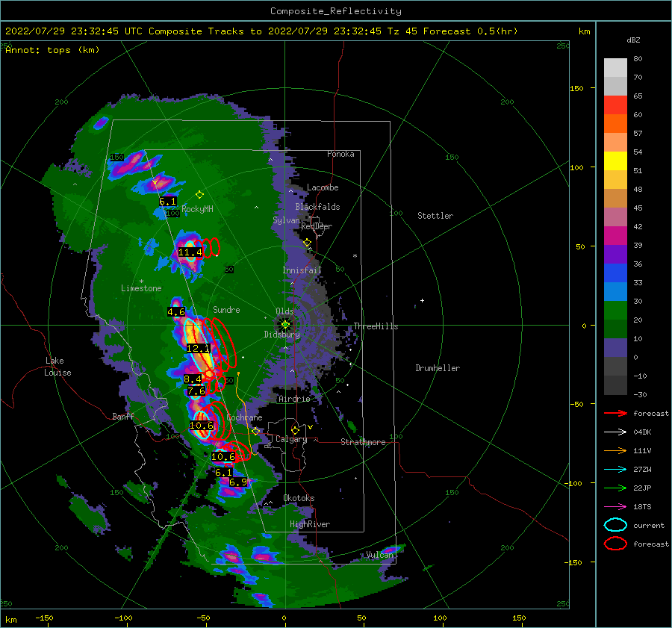Click the Okotoks label
This screenshot has width=672, height=628.
click(x=299, y=498)
